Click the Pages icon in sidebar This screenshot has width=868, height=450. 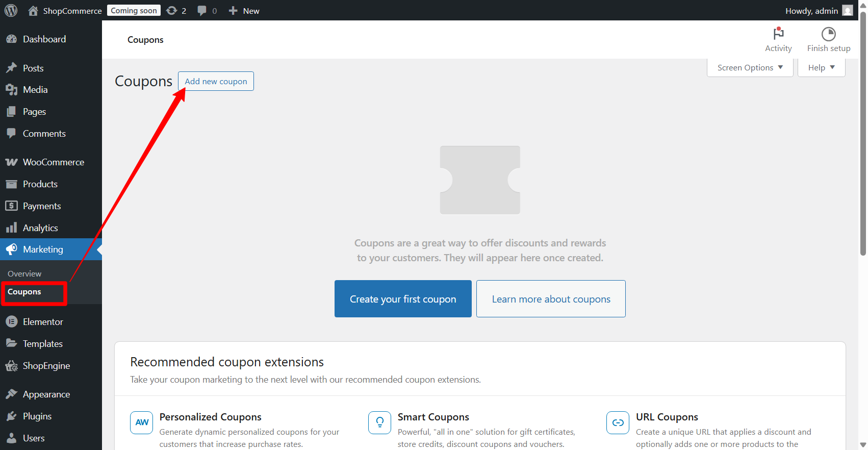point(11,112)
